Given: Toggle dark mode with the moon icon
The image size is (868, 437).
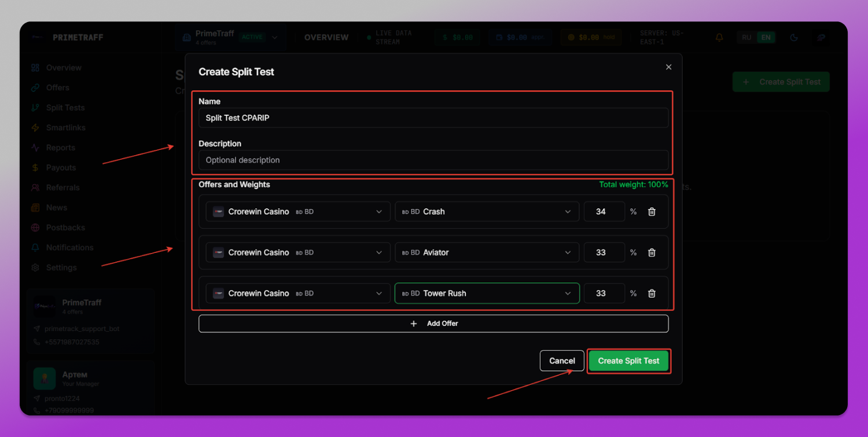Looking at the screenshot, I should 795,38.
